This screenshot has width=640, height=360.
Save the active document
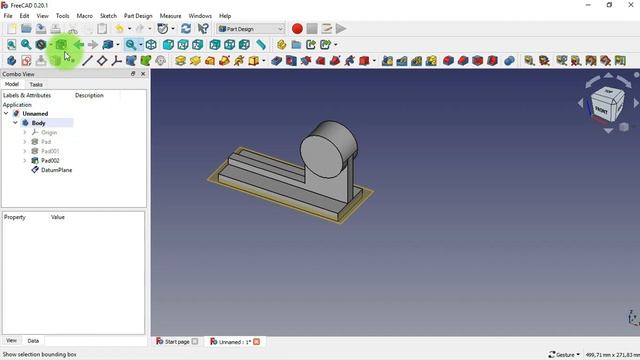[x=41, y=29]
